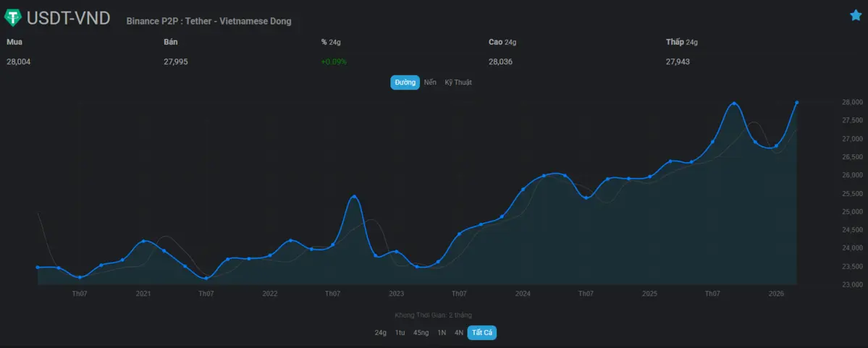Click the last data point on the chart line
868x348 pixels.
(x=797, y=103)
